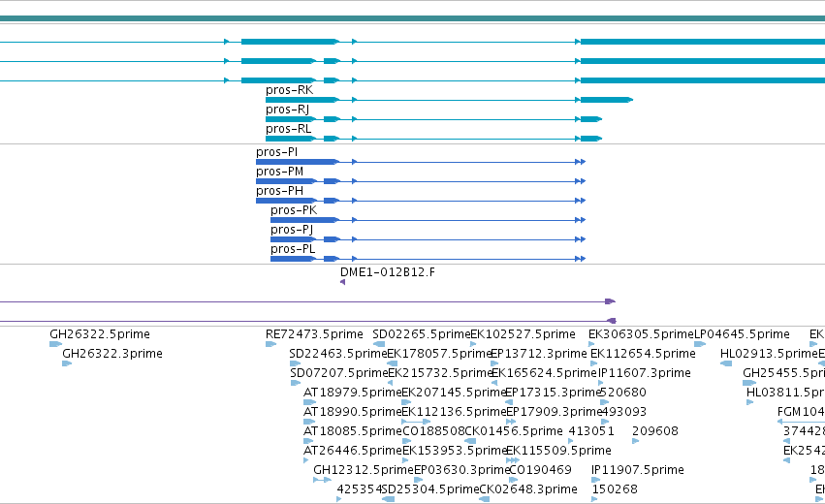825x504 pixels.
Task: Open the SD02265.5prime EST label
Action: [x=421, y=334]
